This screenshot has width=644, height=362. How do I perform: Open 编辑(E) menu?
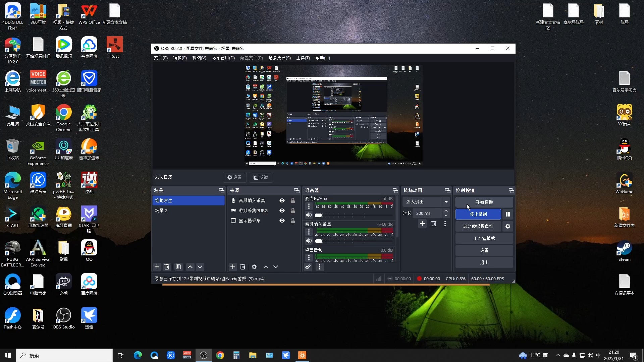(x=180, y=58)
